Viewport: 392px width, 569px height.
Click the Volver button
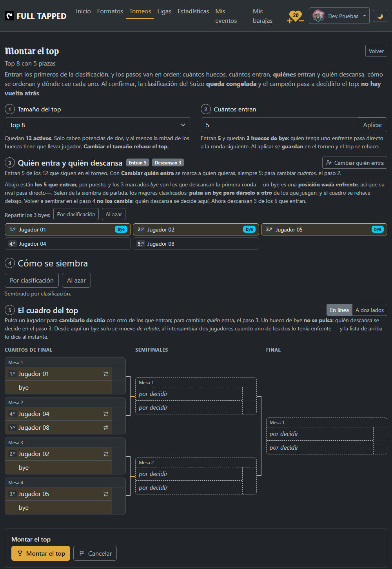pos(376,51)
